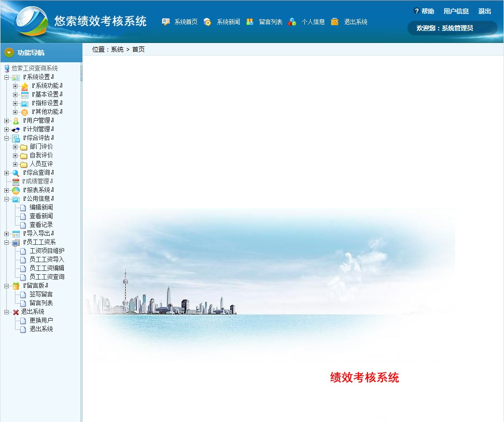Click the folder icon next to 自我评价
This screenshot has height=422, width=504.
pyautogui.click(x=24, y=156)
